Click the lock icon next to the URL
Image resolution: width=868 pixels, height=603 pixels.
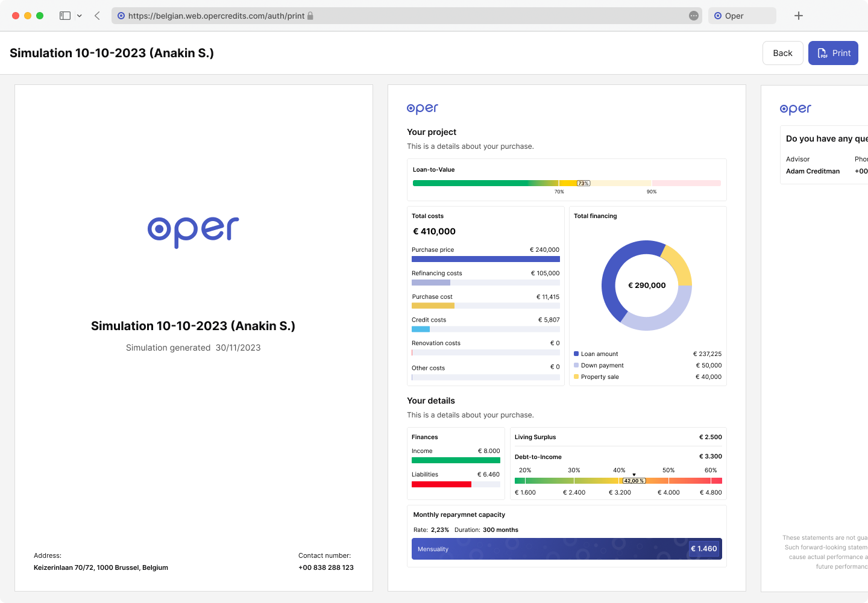click(x=310, y=16)
